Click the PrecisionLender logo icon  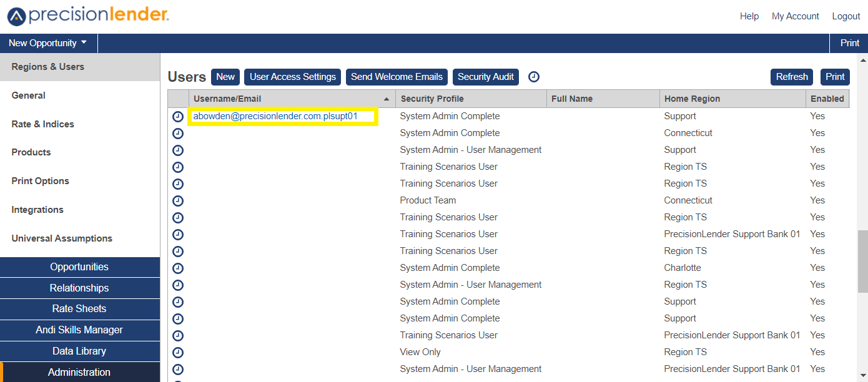[x=16, y=17]
